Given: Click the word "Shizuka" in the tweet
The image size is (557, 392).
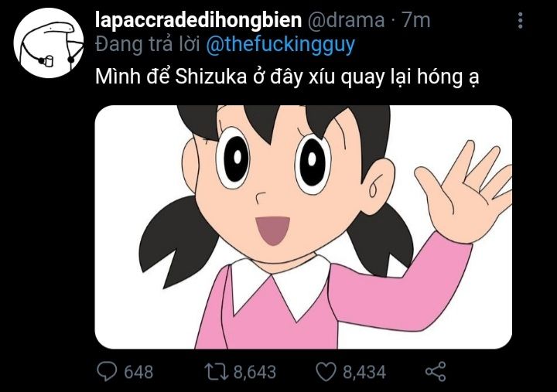Looking at the screenshot, I should [210, 77].
